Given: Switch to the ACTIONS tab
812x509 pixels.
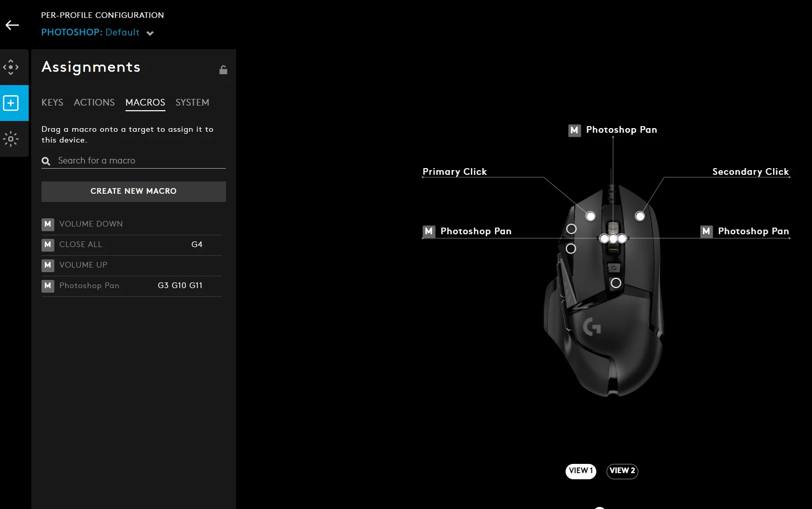Looking at the screenshot, I should pos(94,103).
